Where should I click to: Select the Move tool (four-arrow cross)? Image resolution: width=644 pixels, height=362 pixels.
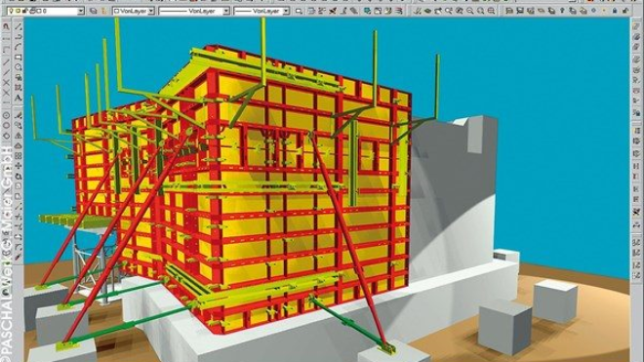point(19,167)
